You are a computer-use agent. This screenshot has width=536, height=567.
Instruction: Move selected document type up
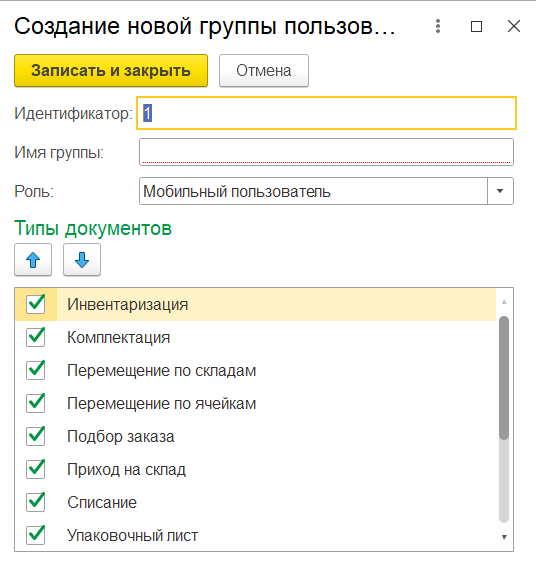click(x=33, y=260)
